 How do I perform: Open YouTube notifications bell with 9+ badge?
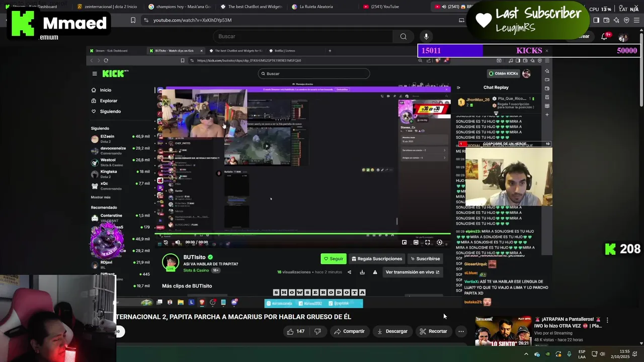pyautogui.click(x=605, y=36)
